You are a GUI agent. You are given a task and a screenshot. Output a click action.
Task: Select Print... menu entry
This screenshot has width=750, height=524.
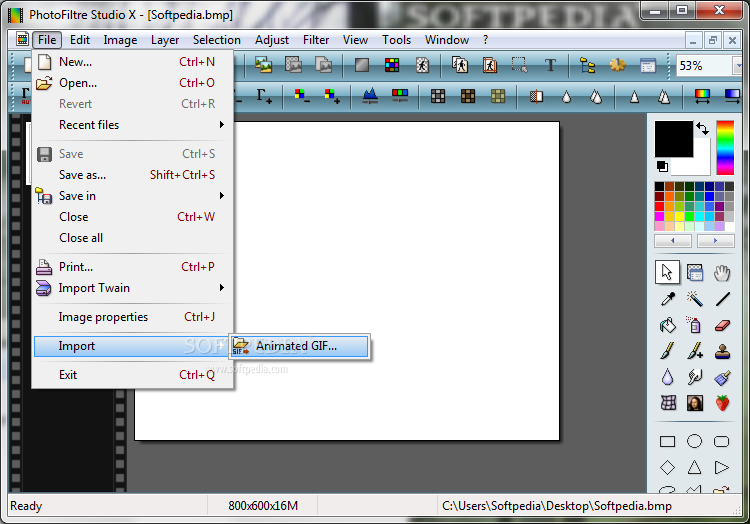tap(130, 267)
